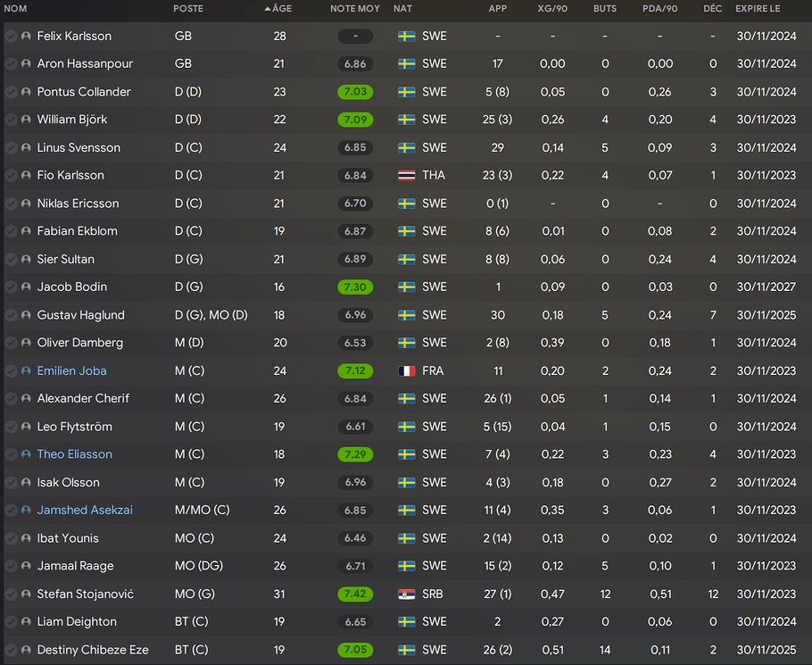The width and height of the screenshot is (812, 665).
Task: Sort players by NOM column header
Action: pyautogui.click(x=15, y=9)
